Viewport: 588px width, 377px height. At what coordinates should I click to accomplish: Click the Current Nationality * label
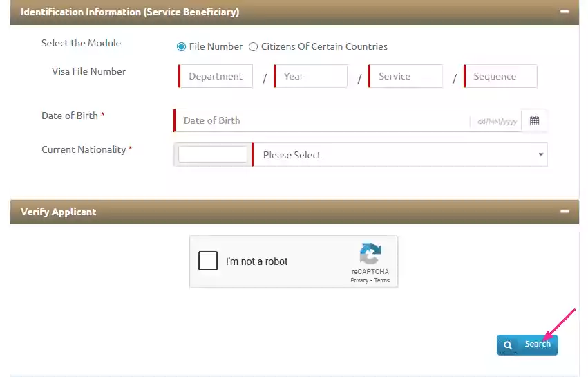[87, 149]
